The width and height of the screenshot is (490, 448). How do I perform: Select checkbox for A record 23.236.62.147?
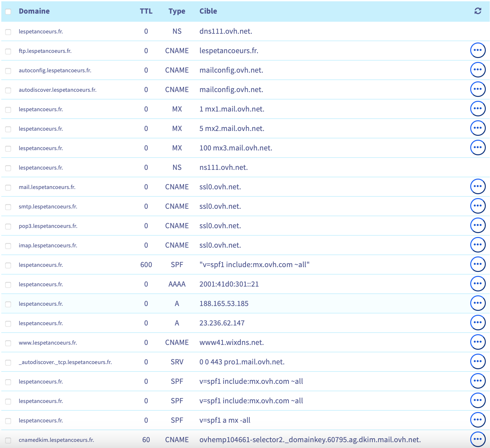coord(8,324)
